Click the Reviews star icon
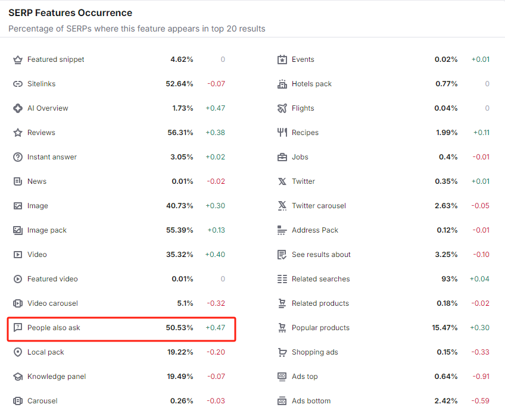Viewport: 505px width, 420px height. (18, 133)
